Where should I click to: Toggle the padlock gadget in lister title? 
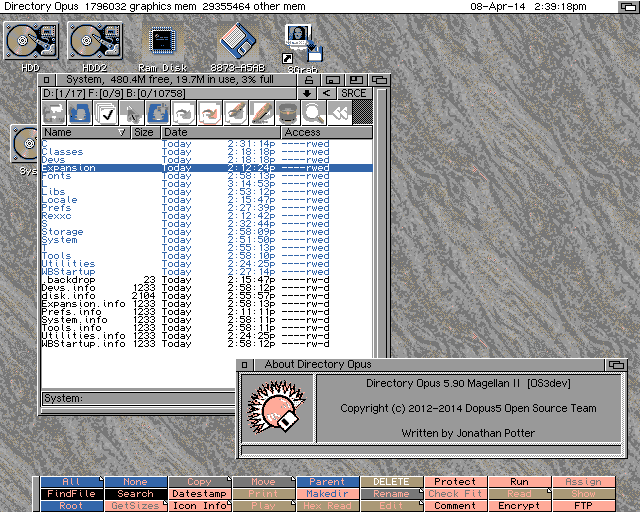point(309,80)
